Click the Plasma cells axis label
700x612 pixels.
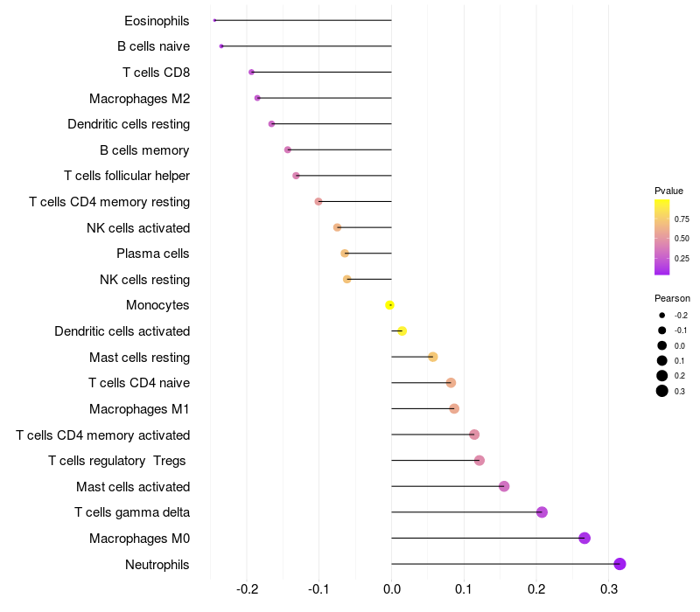pos(152,254)
